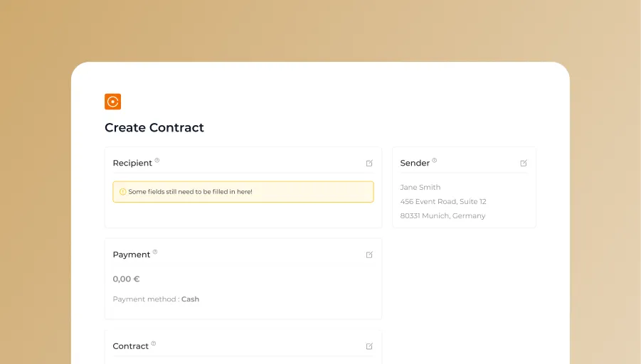Open the Recipient help tooltip icon

(157, 160)
